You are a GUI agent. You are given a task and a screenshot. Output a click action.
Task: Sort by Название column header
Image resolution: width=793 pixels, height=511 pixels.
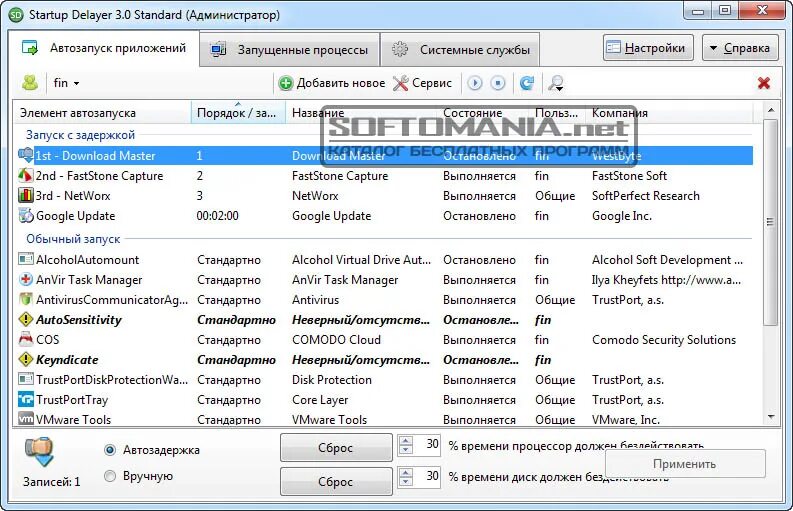pos(361,113)
